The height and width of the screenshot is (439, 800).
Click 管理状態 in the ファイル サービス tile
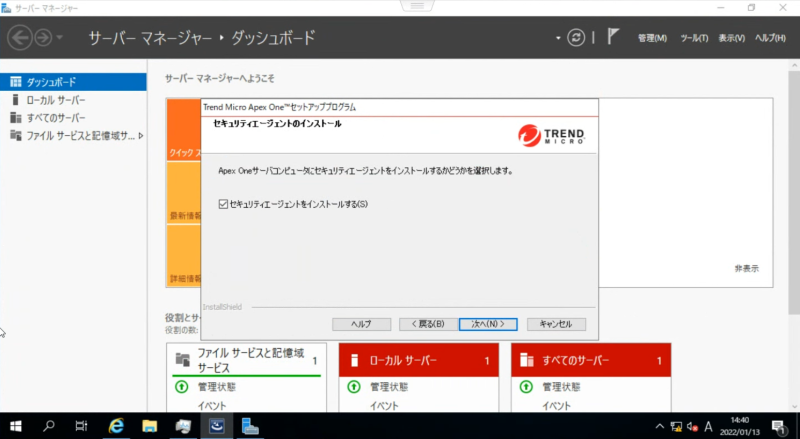tap(217, 387)
